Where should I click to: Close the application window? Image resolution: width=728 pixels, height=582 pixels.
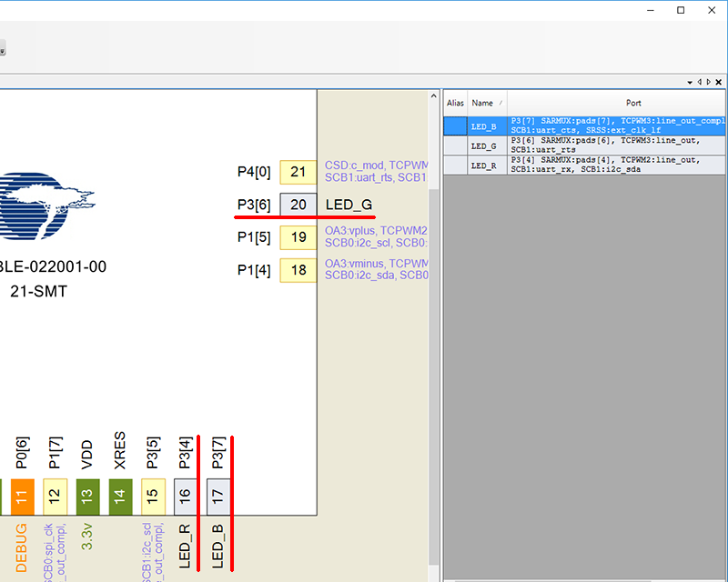pos(712,10)
